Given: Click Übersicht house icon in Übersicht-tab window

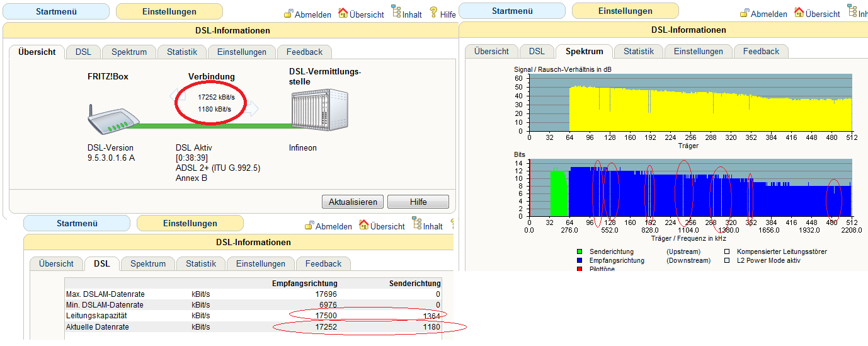Looking at the screenshot, I should click(x=343, y=13).
